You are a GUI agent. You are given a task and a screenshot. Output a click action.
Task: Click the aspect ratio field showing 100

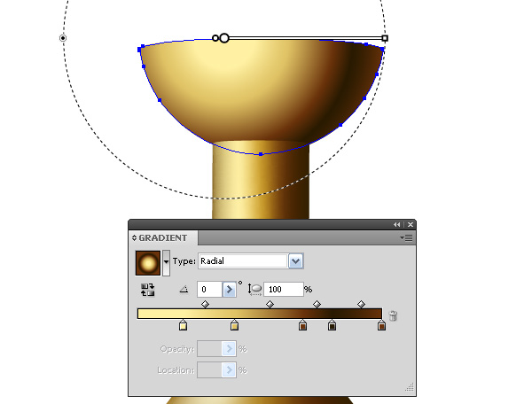[x=284, y=290]
